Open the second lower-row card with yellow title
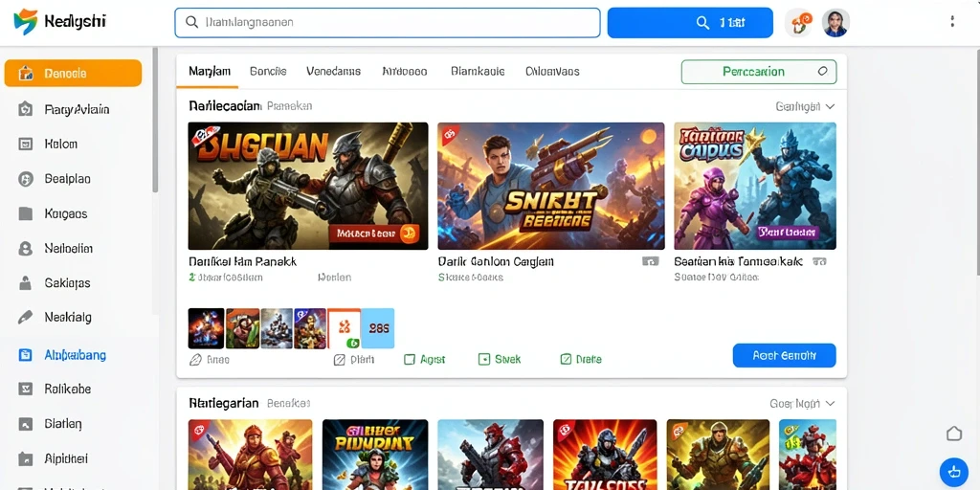980x490 pixels. tap(374, 455)
